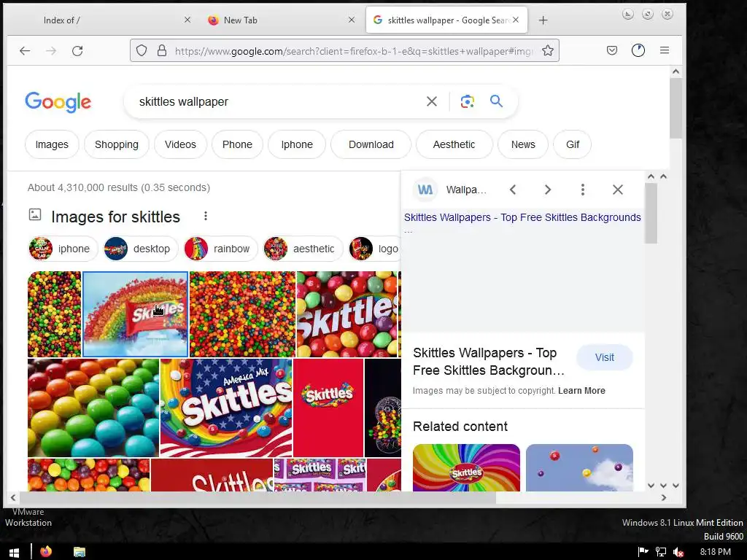Select the Images filter chip
Viewport: 747px width, 560px height.
(x=52, y=144)
